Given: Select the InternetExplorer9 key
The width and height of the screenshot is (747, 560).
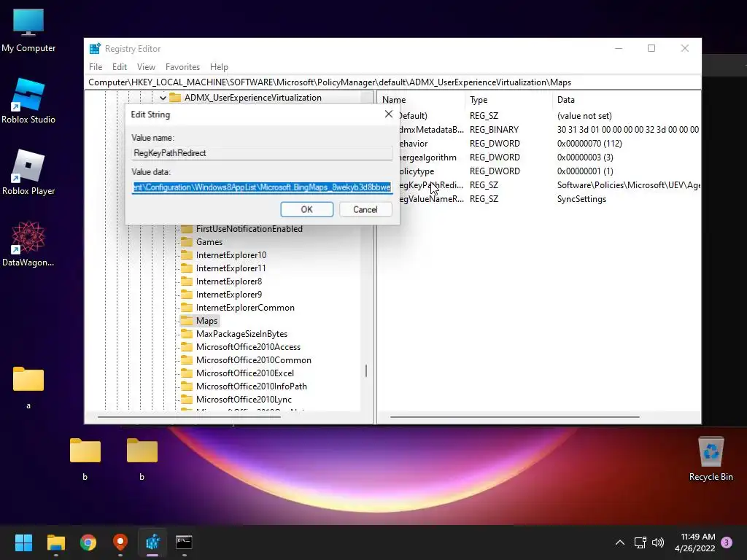Looking at the screenshot, I should pos(229,295).
